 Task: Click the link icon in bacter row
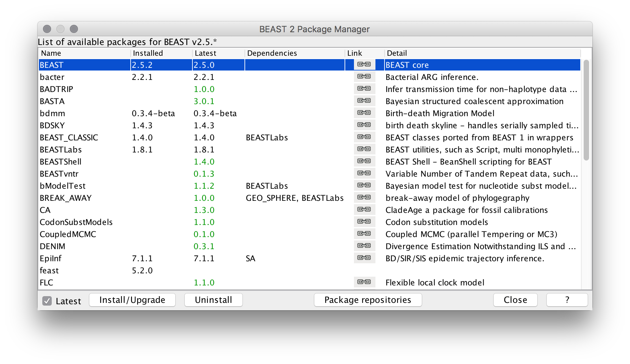[364, 77]
